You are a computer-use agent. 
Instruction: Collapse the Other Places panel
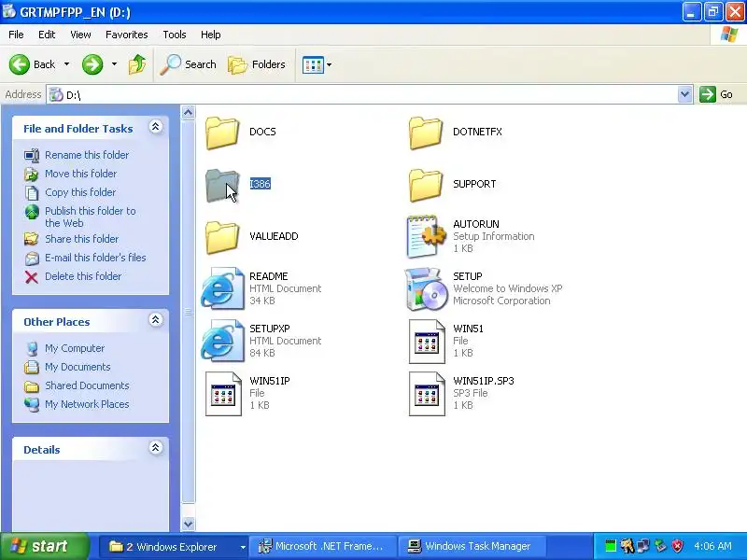[155, 320]
